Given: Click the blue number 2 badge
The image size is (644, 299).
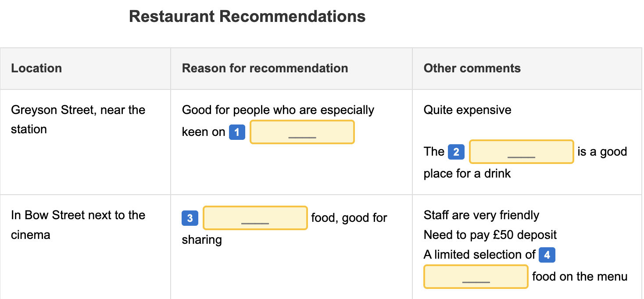Looking at the screenshot, I should [x=456, y=152].
